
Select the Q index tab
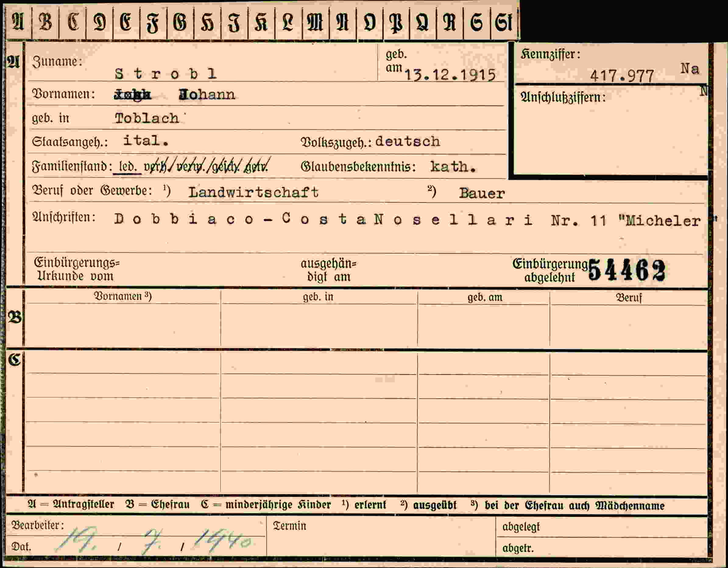click(x=423, y=23)
